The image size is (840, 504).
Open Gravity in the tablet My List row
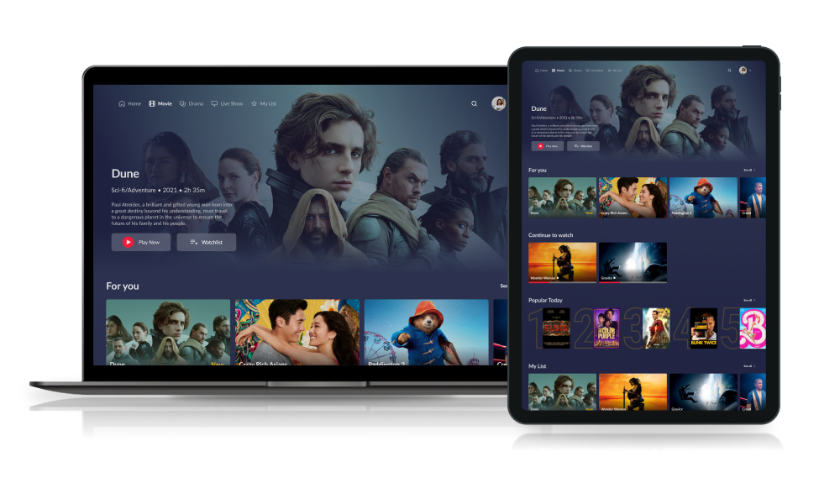pos(703,392)
